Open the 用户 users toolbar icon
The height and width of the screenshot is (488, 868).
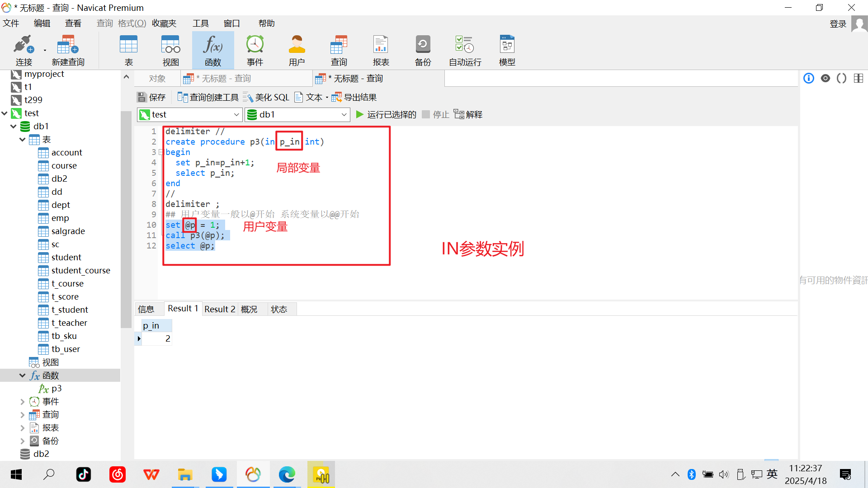(297, 51)
